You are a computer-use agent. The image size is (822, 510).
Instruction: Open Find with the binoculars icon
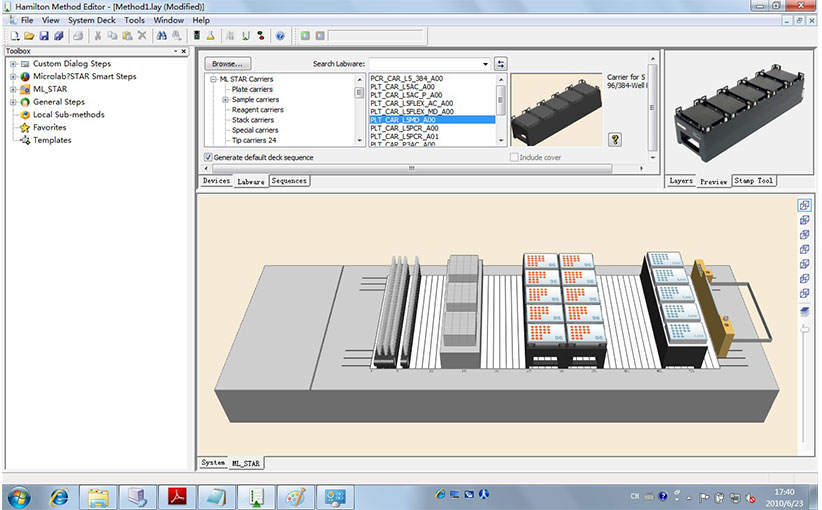point(161,36)
